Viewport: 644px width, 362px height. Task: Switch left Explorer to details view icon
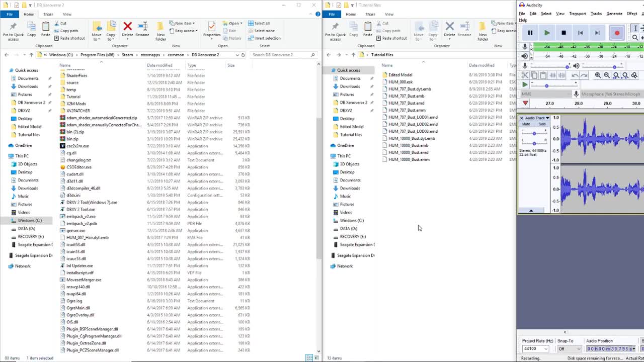309,357
